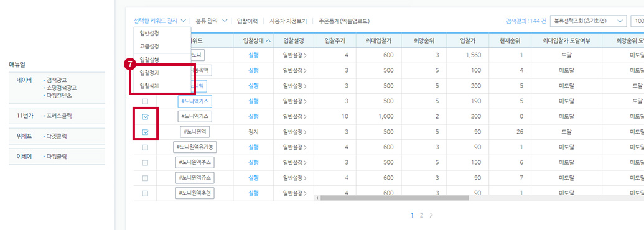This screenshot has width=644, height=230.
Task: Click 실행 status in #노니액기스 row
Action: point(253,101)
